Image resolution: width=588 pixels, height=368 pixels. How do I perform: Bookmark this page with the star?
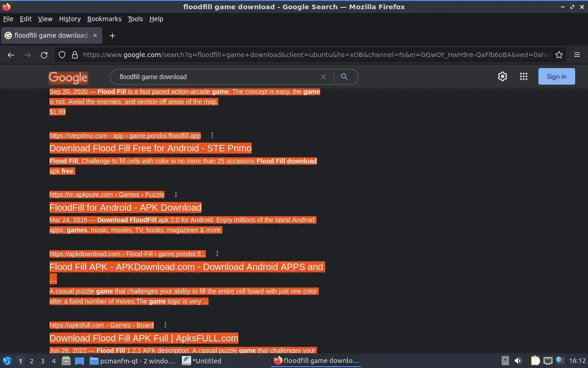pyautogui.click(x=559, y=55)
